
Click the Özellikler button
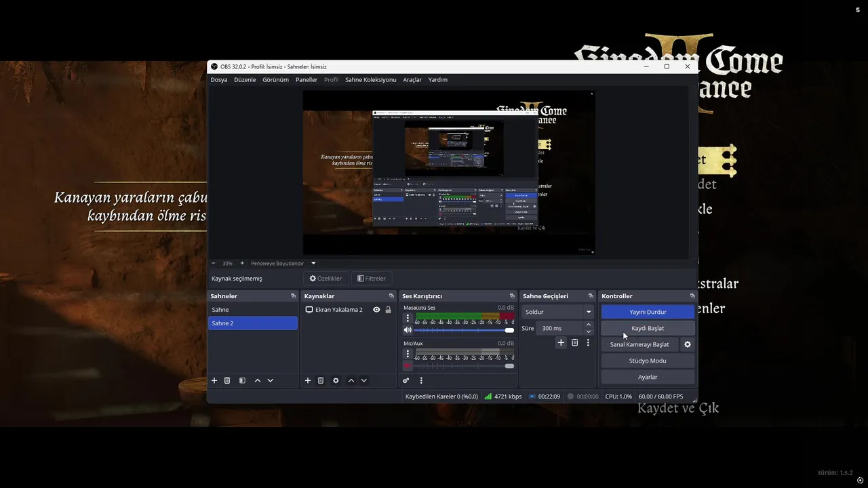pos(326,279)
